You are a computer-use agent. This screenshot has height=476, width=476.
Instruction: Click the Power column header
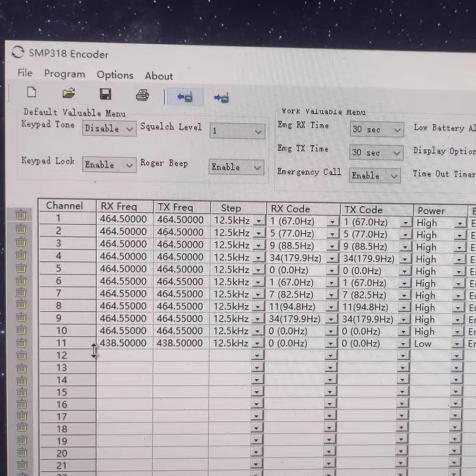coord(440,211)
